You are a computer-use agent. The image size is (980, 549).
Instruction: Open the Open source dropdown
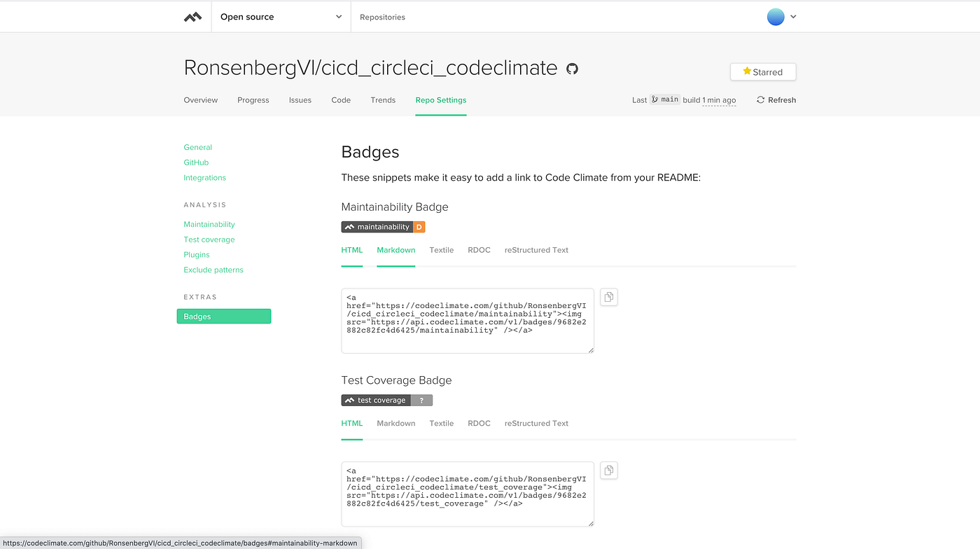coord(280,16)
